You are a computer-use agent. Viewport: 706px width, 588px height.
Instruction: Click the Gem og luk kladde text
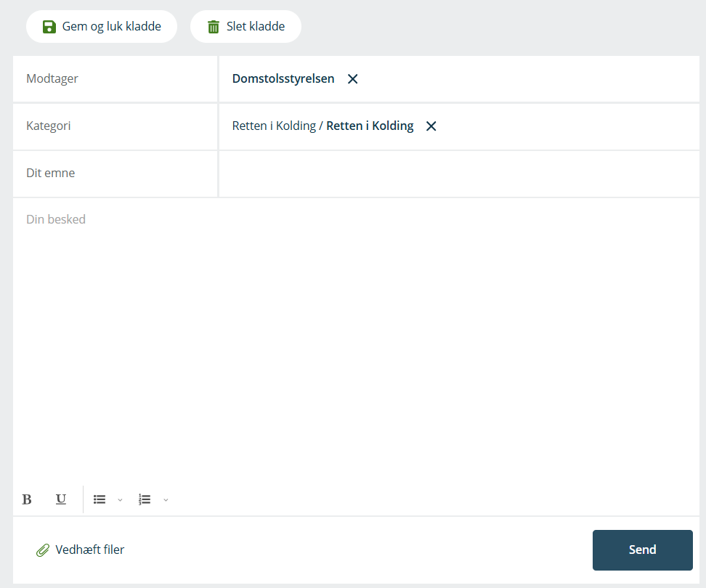(112, 27)
